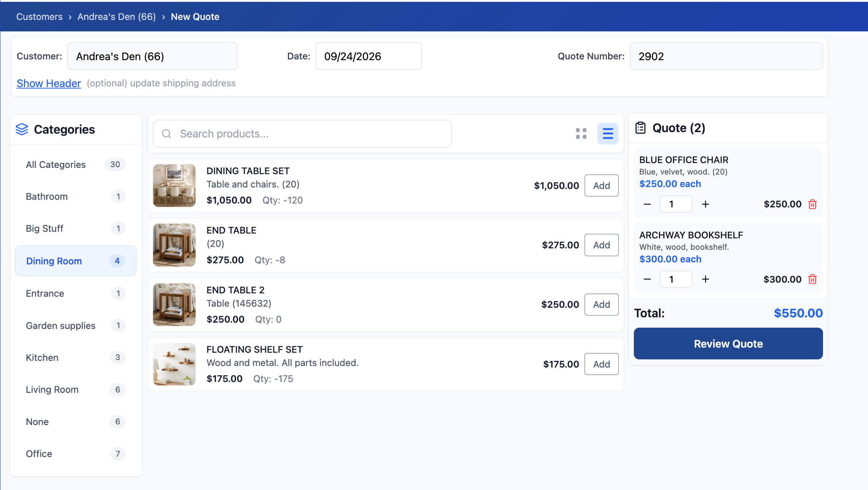
Task: Open Floating Shelf Set thumbnail
Action: (x=174, y=364)
